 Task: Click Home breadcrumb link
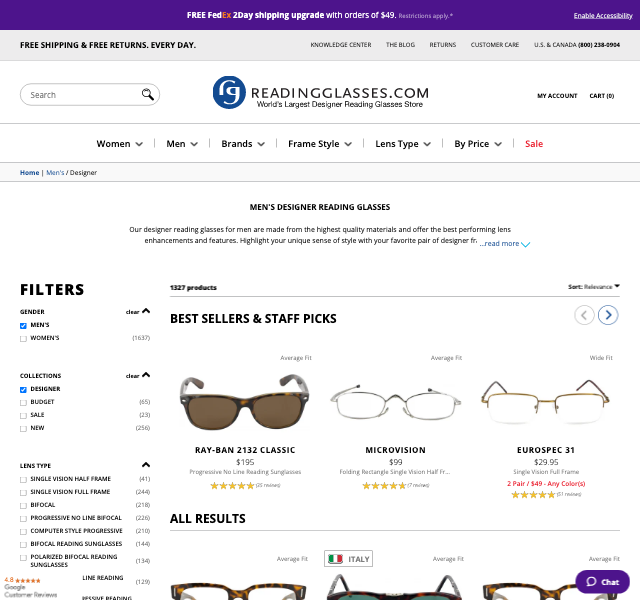click(x=29, y=173)
